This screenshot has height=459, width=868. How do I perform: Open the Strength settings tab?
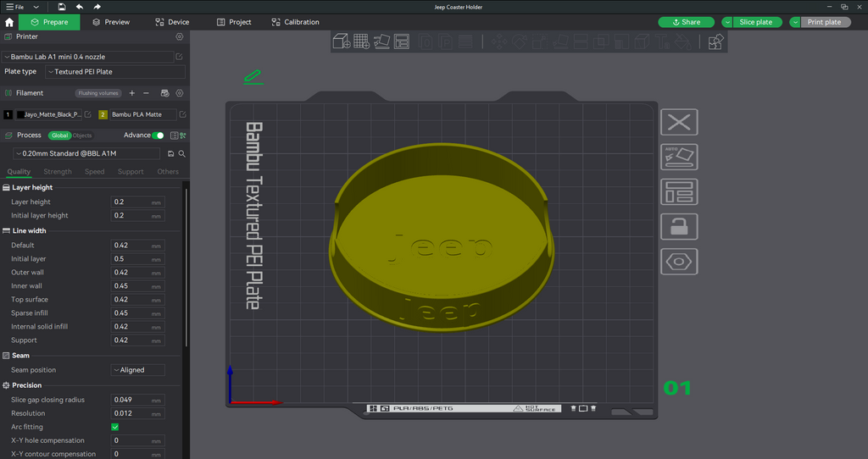pos(58,172)
